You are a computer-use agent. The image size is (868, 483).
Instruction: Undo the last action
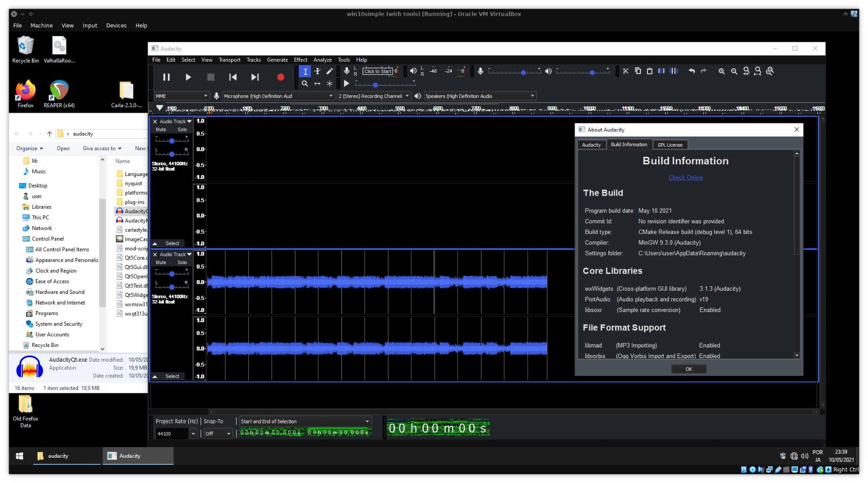point(691,71)
